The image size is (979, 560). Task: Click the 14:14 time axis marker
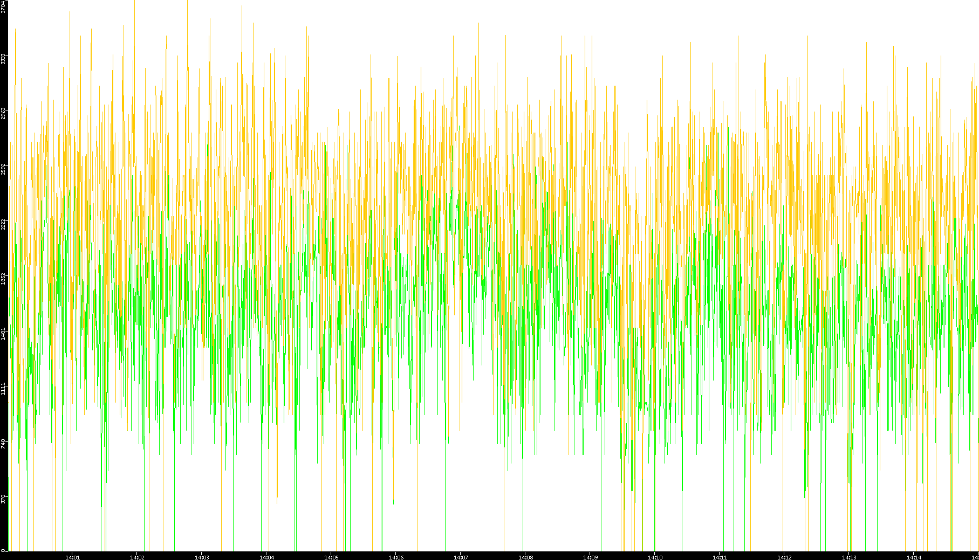coord(914,557)
